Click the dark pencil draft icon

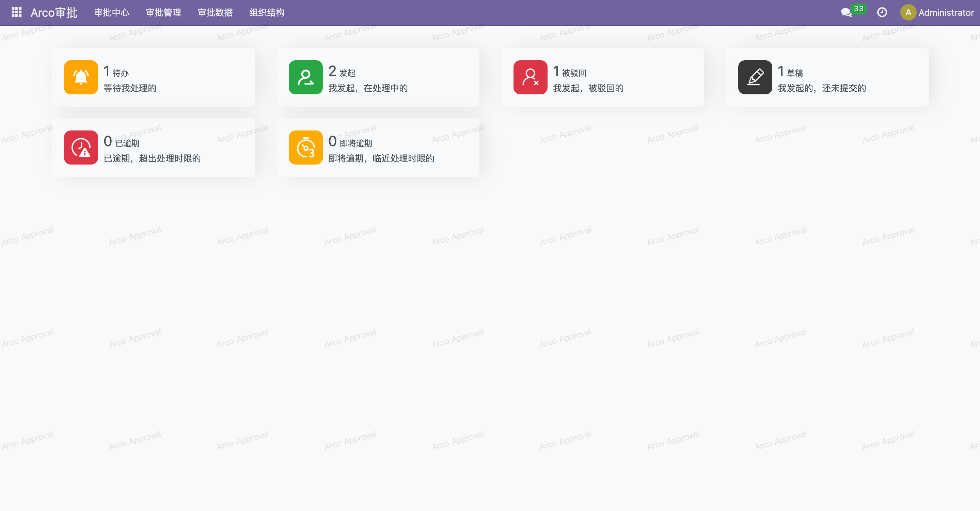tap(755, 77)
